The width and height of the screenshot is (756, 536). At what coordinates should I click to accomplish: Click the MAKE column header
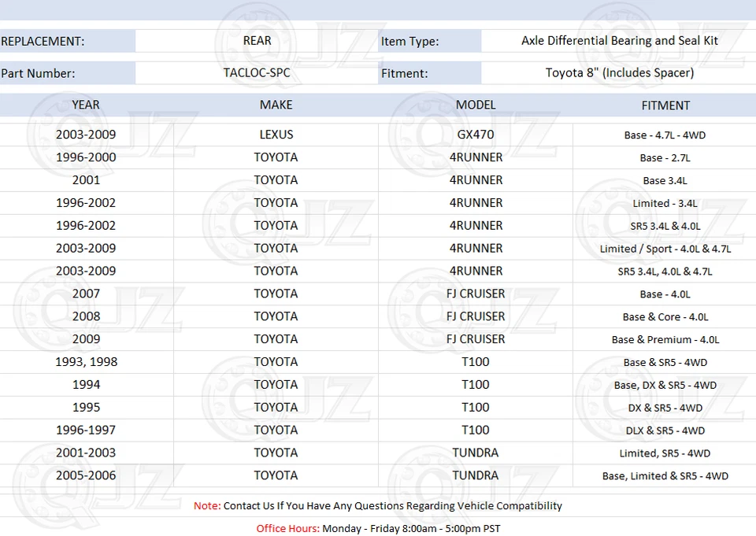click(x=276, y=105)
